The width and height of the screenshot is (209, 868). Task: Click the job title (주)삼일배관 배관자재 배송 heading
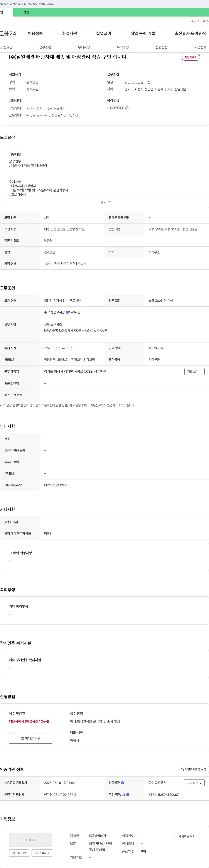pyautogui.click(x=68, y=57)
